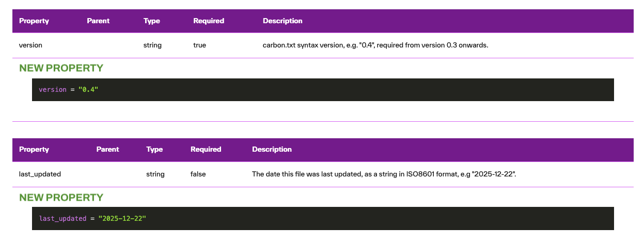This screenshot has width=644, height=243.
Task: Click the Description header in the version table
Action: pyautogui.click(x=282, y=21)
